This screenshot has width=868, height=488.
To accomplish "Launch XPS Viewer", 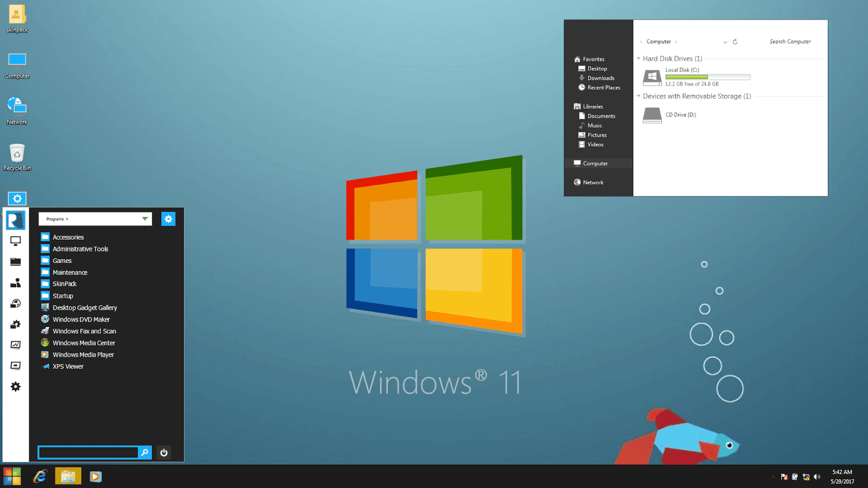I will pos(62,367).
